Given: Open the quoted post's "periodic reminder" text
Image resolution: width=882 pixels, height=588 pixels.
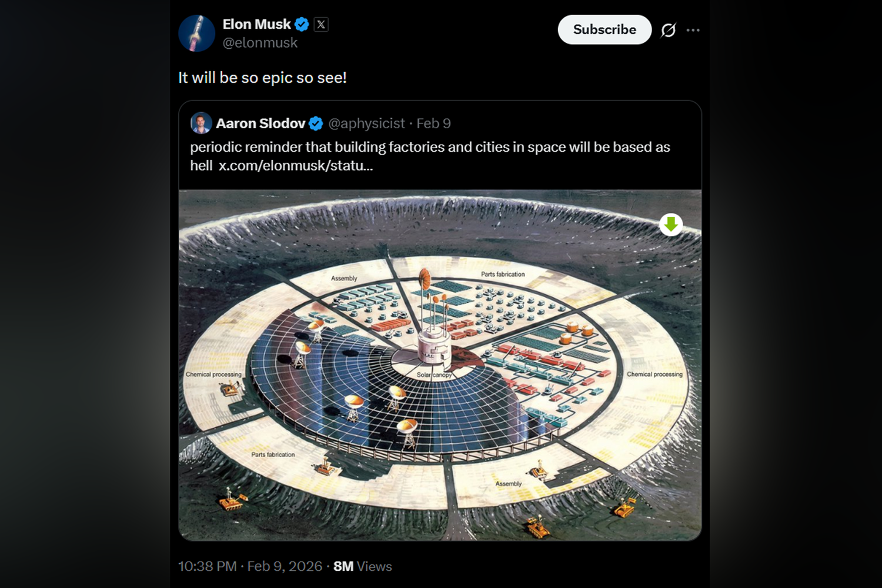Looking at the screenshot, I should [x=429, y=148].
